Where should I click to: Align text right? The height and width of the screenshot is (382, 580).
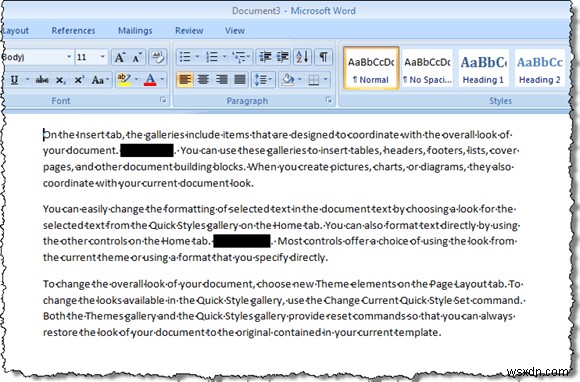click(222, 80)
